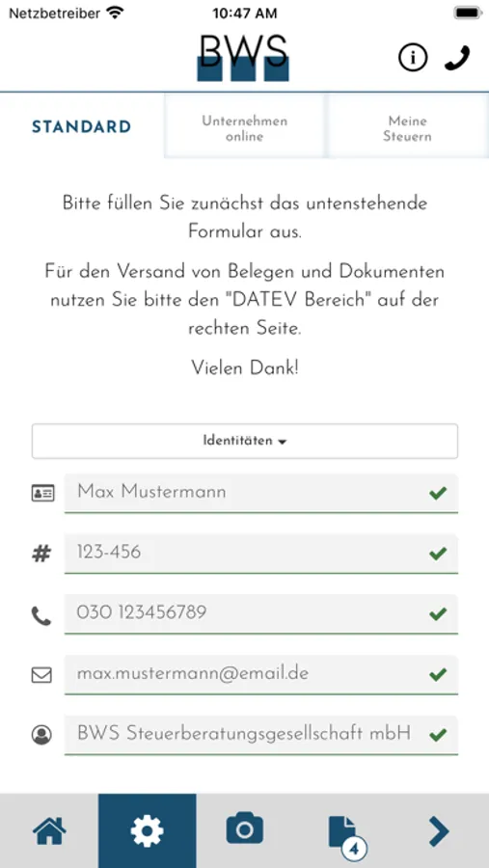Go to home via house icon

49,831
